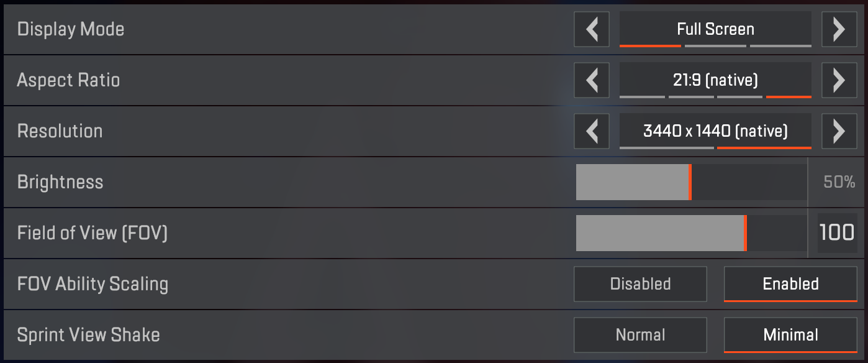
Task: Open the 21:9 (native) aspect ratio selector
Action: (715, 80)
